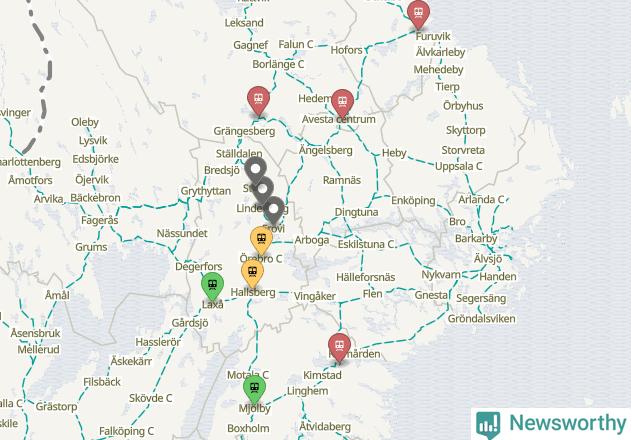Viewport: 631px width, 440px height.
Task: Select the red train marker above Grängesberg
Action: 258,100
